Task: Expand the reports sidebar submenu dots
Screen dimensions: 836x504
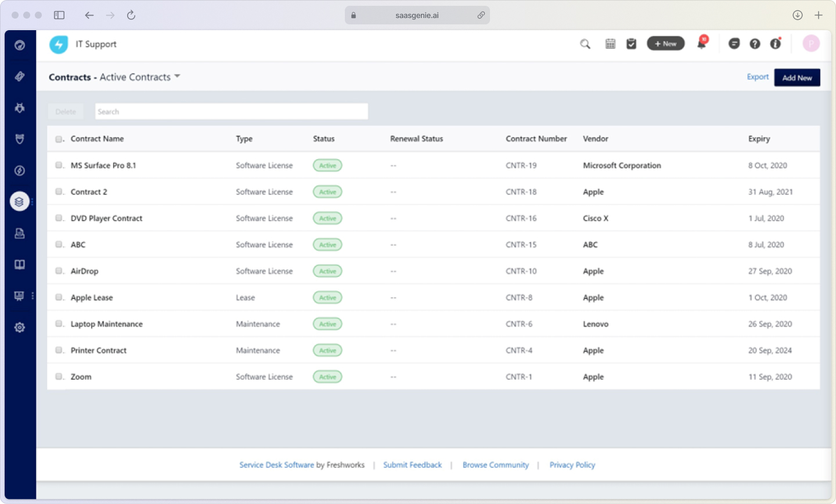Action: [33, 296]
